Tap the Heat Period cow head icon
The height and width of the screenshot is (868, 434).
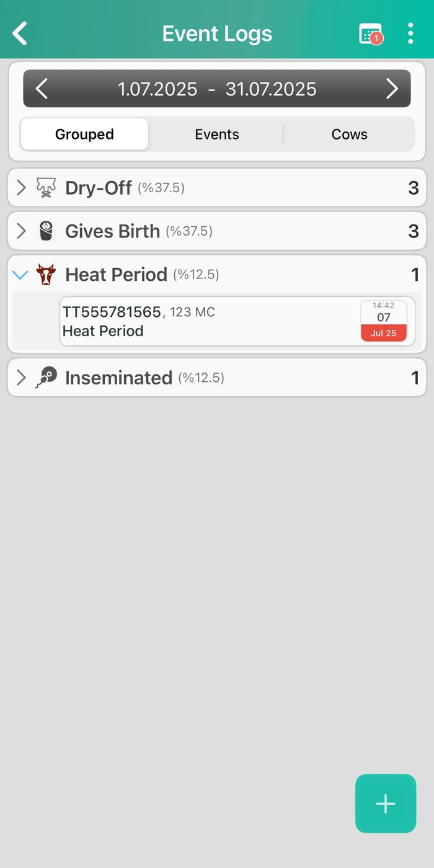(46, 274)
